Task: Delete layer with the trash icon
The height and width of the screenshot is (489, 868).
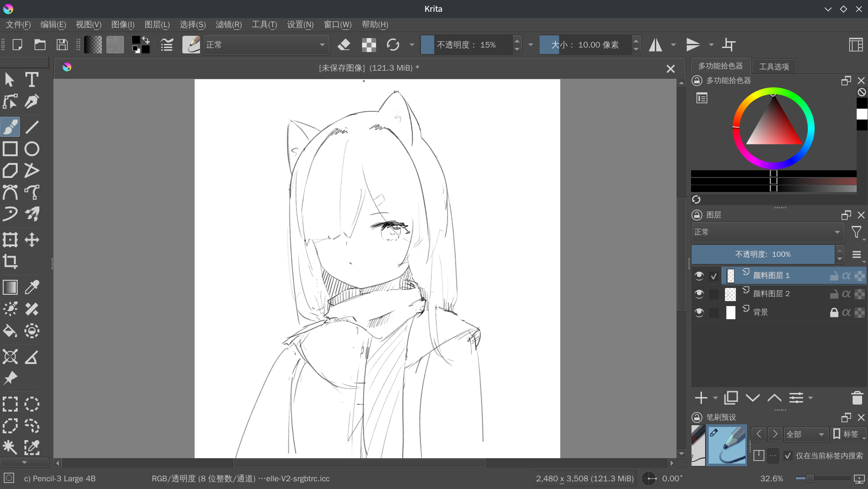Action: pos(857,398)
